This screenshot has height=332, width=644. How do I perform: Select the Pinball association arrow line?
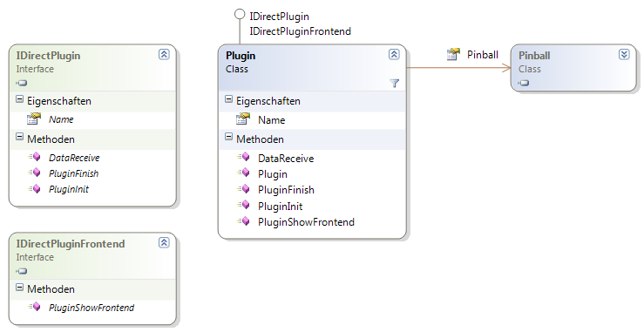pos(458,68)
